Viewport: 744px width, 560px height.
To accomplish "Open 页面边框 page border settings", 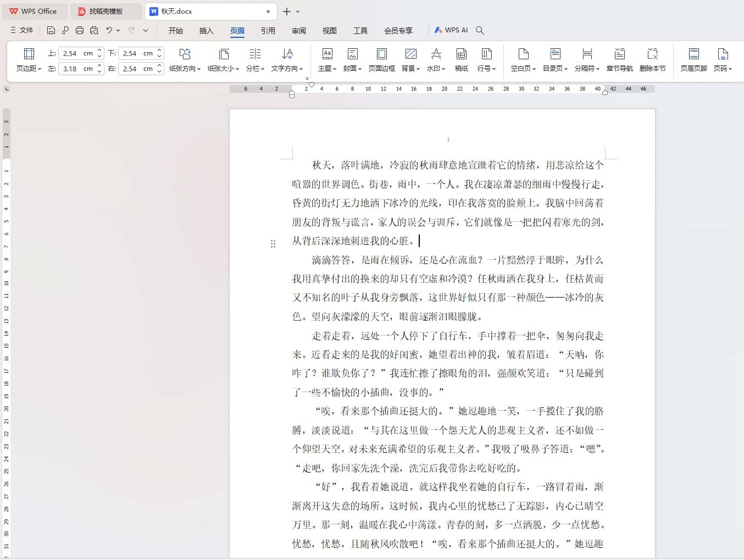I will pyautogui.click(x=381, y=60).
